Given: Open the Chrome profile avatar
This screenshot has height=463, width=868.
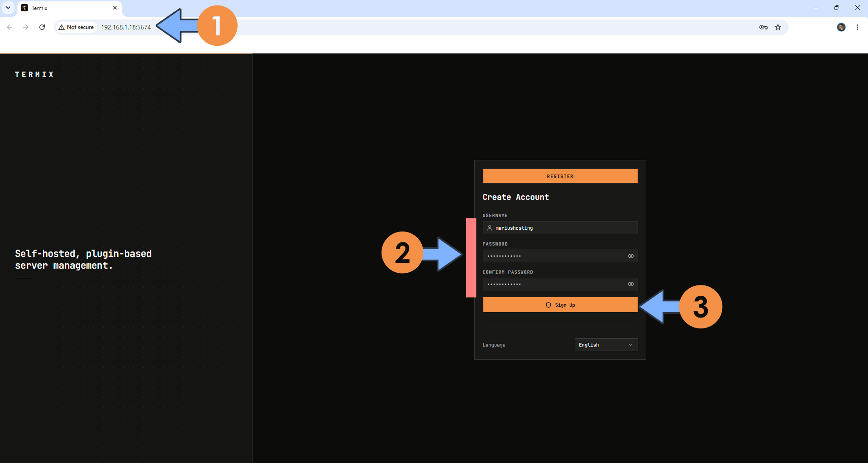Looking at the screenshot, I should 841,27.
